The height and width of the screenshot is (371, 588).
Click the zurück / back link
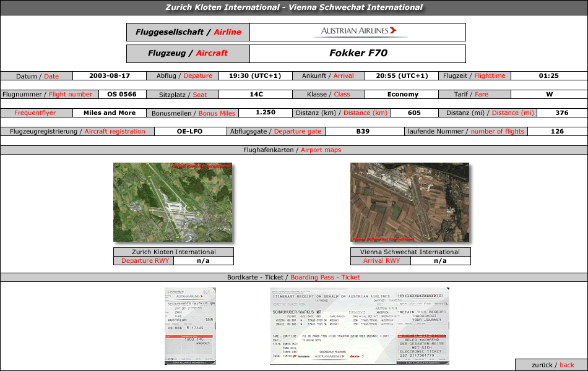552,365
